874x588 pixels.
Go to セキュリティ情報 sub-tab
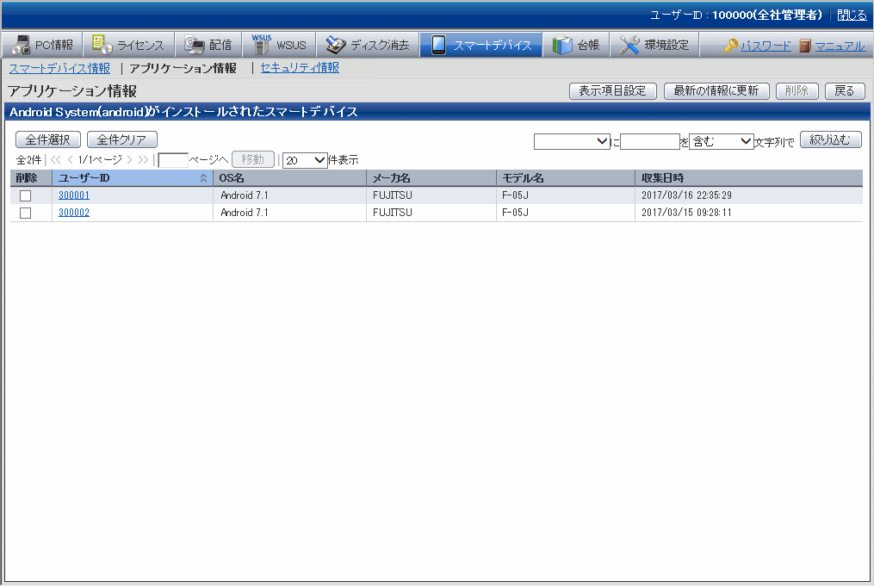pos(300,68)
